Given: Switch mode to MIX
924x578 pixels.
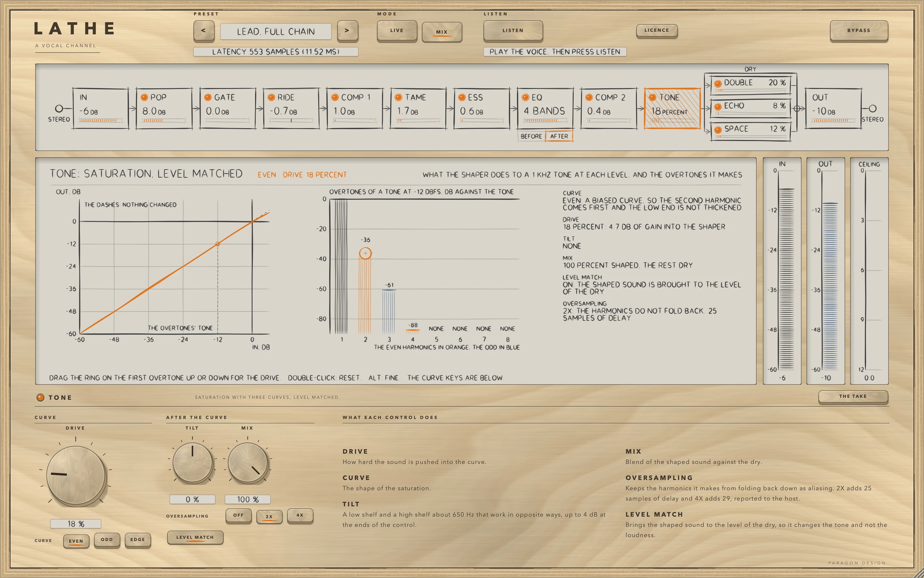Looking at the screenshot, I should 442,32.
